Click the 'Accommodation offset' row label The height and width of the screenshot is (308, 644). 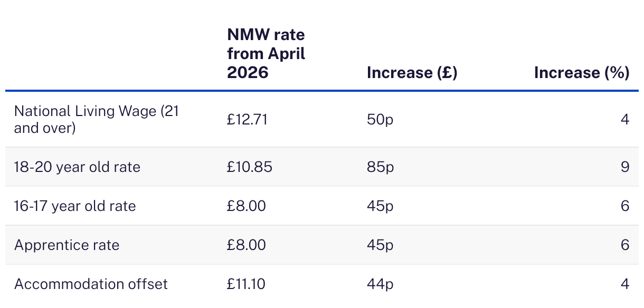(x=91, y=284)
